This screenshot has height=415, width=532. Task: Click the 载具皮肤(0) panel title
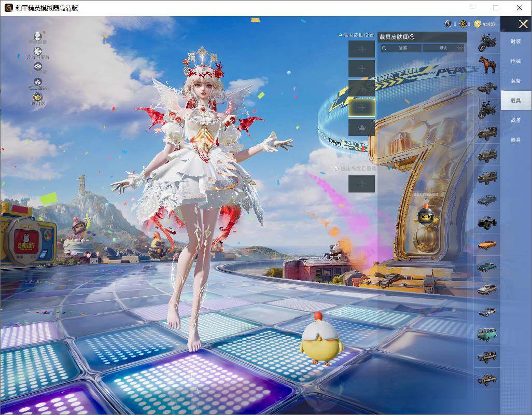pyautogui.click(x=394, y=37)
